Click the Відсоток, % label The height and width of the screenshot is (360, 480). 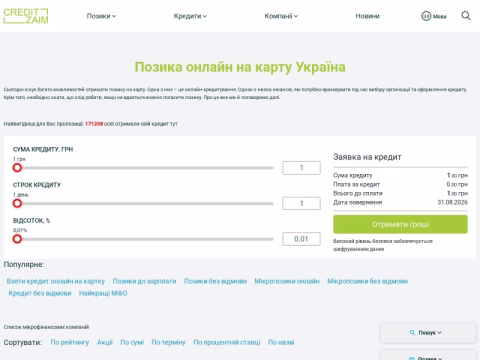tap(31, 221)
